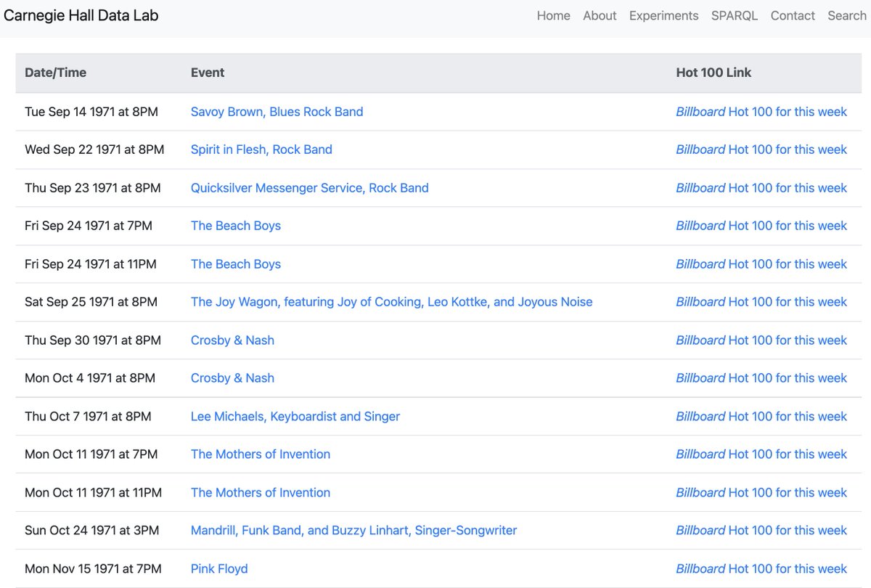
Task: Open Billboard Hot 100 for Quicksilver Messenger row
Action: point(761,188)
